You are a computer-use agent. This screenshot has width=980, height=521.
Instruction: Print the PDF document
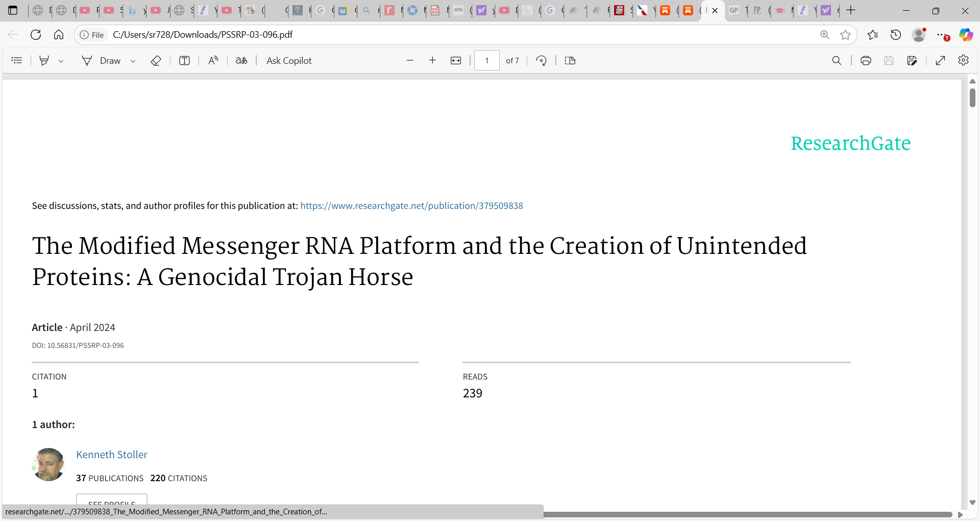tap(866, 60)
